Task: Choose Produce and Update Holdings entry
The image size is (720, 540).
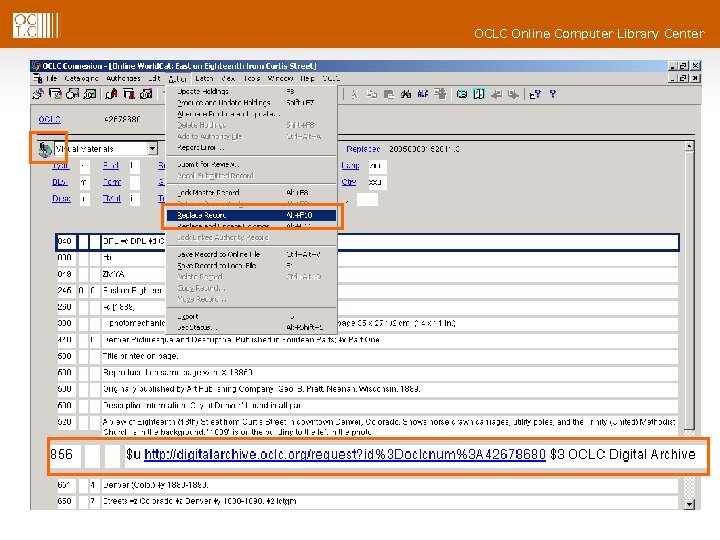Action: [251, 102]
